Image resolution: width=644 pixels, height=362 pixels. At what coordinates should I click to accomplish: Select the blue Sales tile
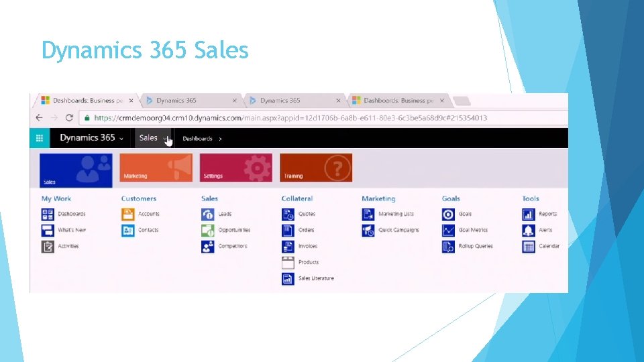click(x=76, y=170)
